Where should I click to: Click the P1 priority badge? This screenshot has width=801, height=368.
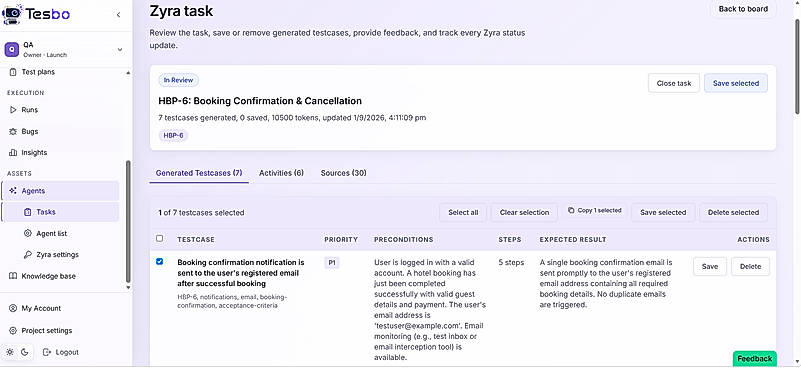tap(332, 263)
